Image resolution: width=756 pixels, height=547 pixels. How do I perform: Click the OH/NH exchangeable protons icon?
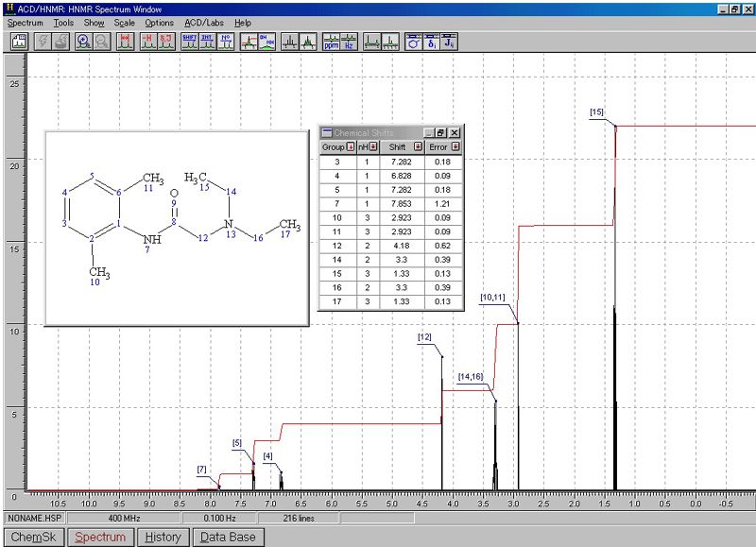click(266, 42)
